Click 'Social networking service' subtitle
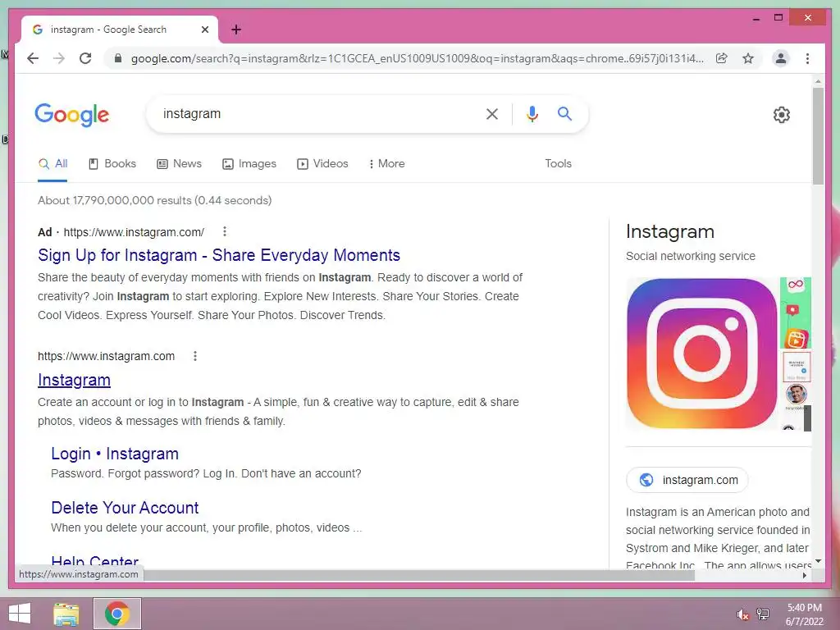840x630 pixels. (x=691, y=256)
